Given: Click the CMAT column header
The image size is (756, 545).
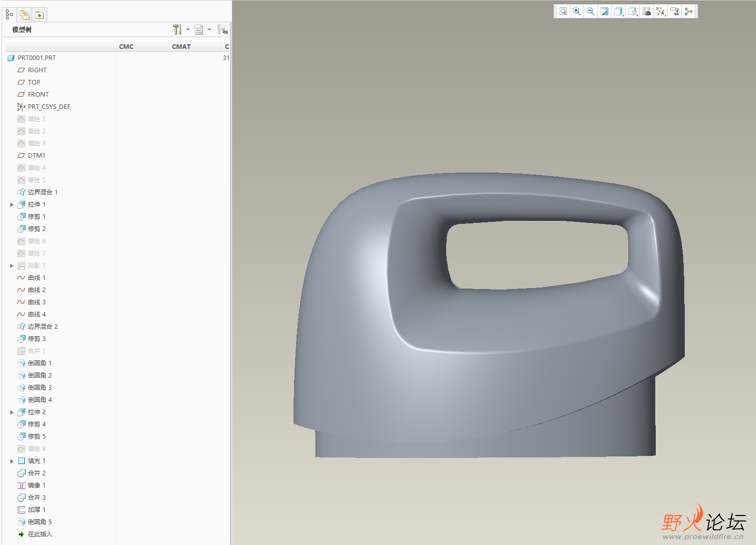Looking at the screenshot, I should [x=181, y=46].
